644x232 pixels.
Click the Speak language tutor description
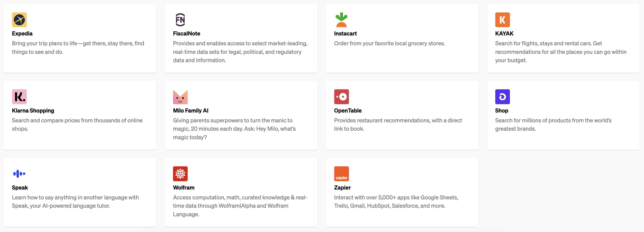[x=75, y=202]
